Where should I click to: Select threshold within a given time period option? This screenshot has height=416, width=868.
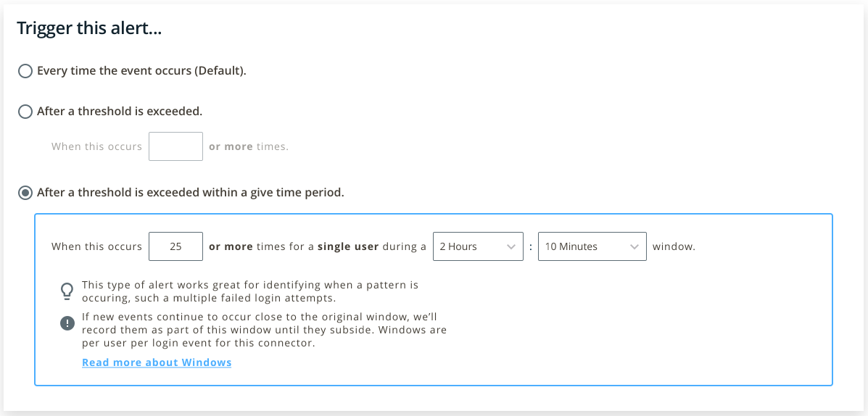tap(25, 193)
